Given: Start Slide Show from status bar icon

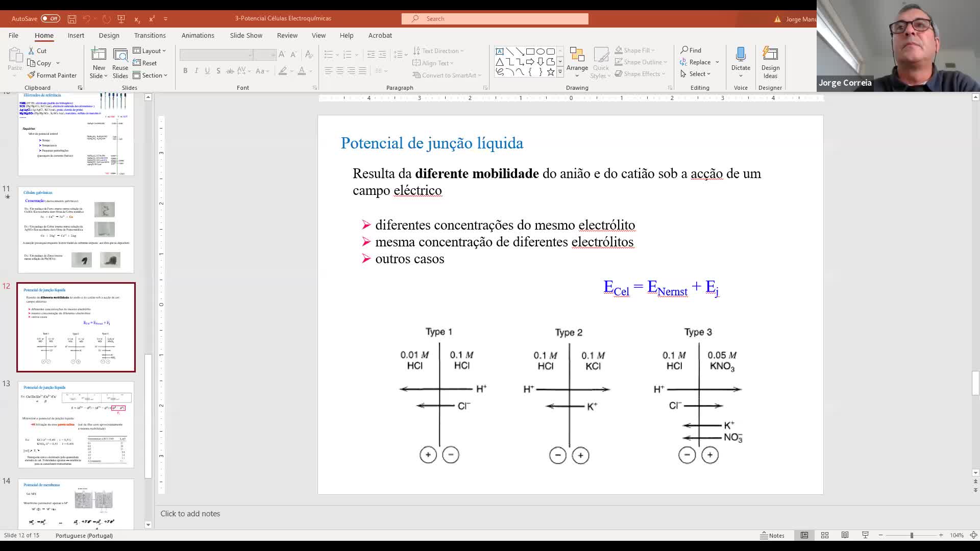Looking at the screenshot, I should coord(865,535).
